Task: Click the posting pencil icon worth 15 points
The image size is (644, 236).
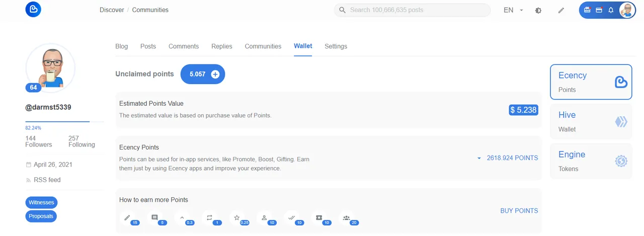Action: tap(127, 217)
